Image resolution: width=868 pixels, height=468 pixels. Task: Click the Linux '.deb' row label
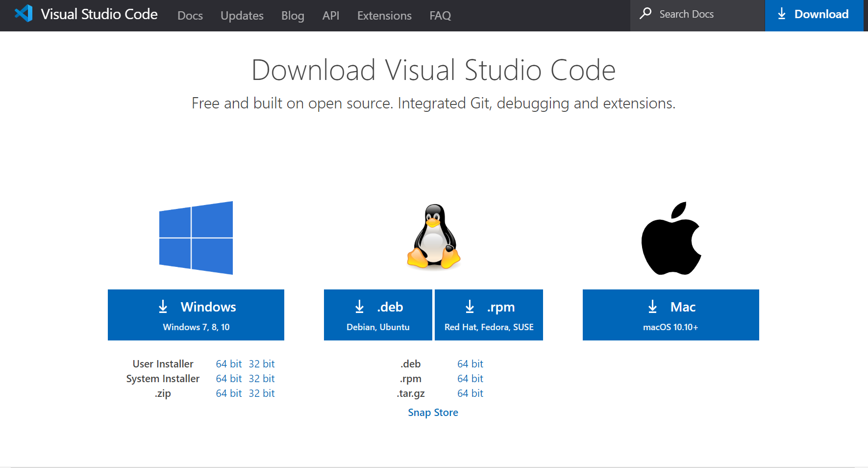coord(411,364)
